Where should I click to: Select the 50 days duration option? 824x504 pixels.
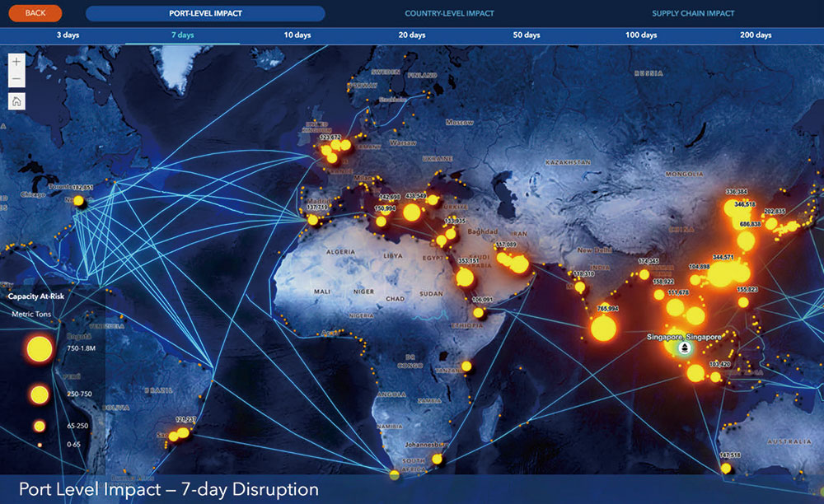point(527,35)
